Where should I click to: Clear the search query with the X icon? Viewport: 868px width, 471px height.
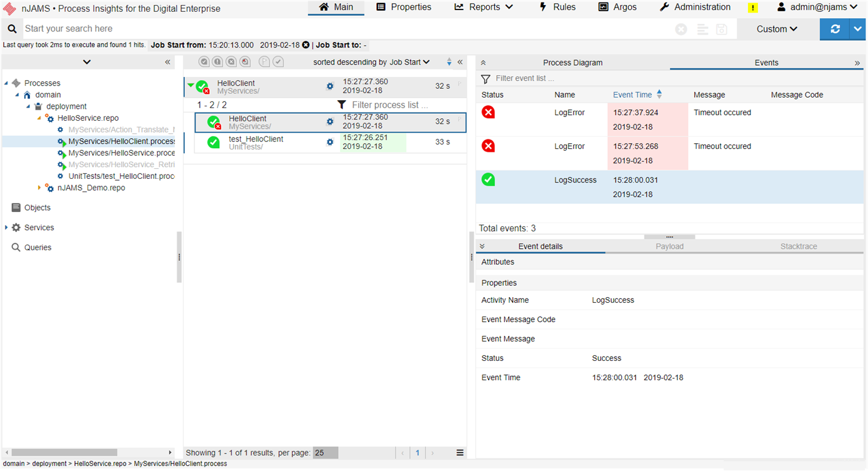coord(681,29)
